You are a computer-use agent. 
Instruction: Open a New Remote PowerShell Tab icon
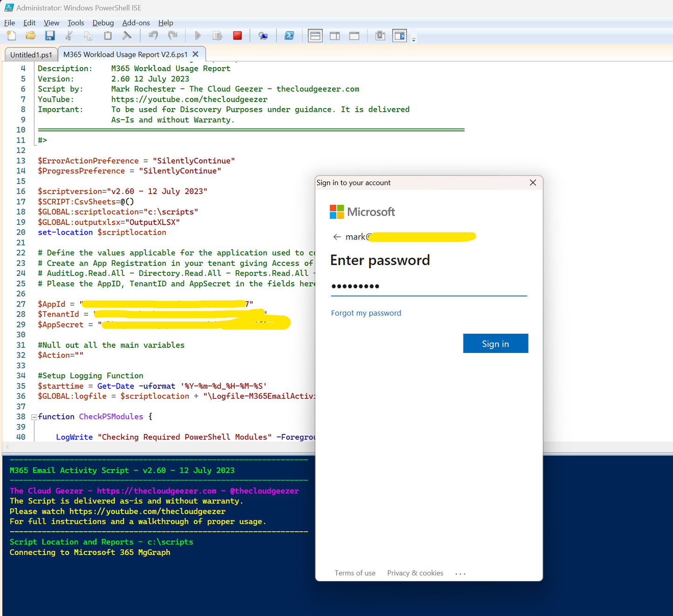pos(263,35)
